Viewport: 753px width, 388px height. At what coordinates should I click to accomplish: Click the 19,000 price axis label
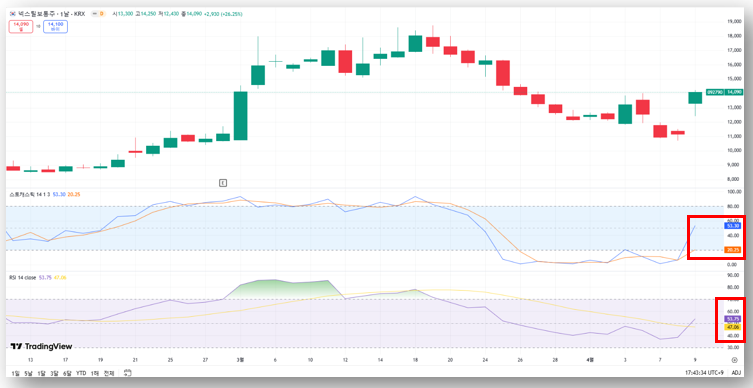click(735, 22)
